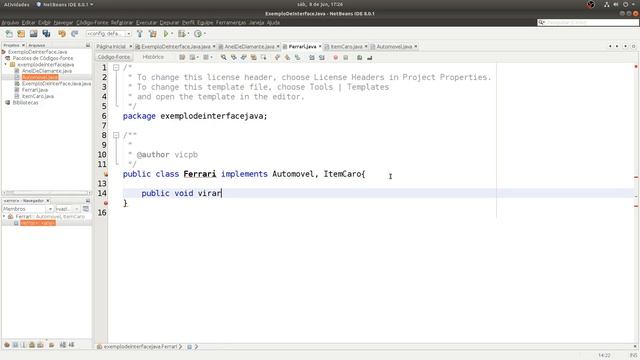Screen dimensions: 640x360
Task: Click the search field in menu bar
Action: pyautogui.click(x=588, y=22)
